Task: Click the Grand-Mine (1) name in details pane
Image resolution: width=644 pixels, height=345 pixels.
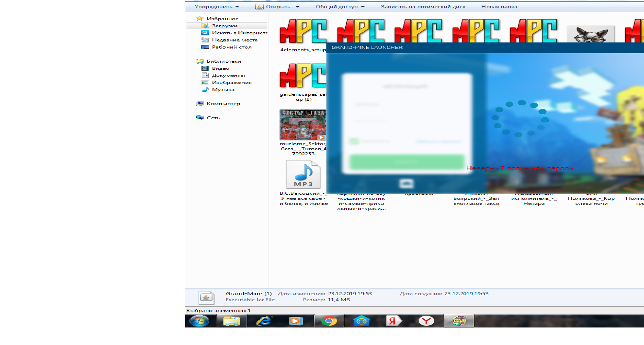Action: 249,293
